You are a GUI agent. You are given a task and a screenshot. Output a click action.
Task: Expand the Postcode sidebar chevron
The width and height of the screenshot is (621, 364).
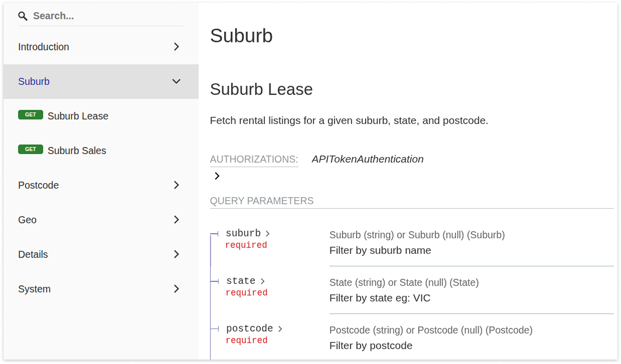(x=176, y=185)
